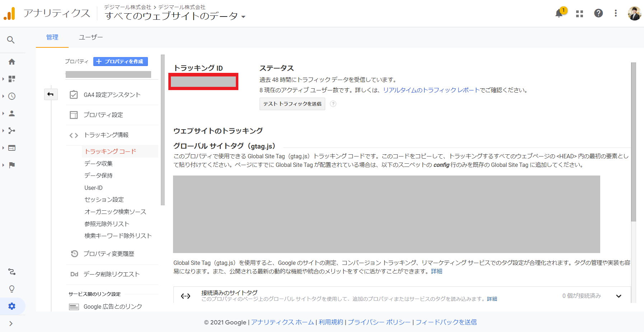Screen dimensions: 644x332
Task: Expand Audience sidebar triangle arrow
Action: 3,113
